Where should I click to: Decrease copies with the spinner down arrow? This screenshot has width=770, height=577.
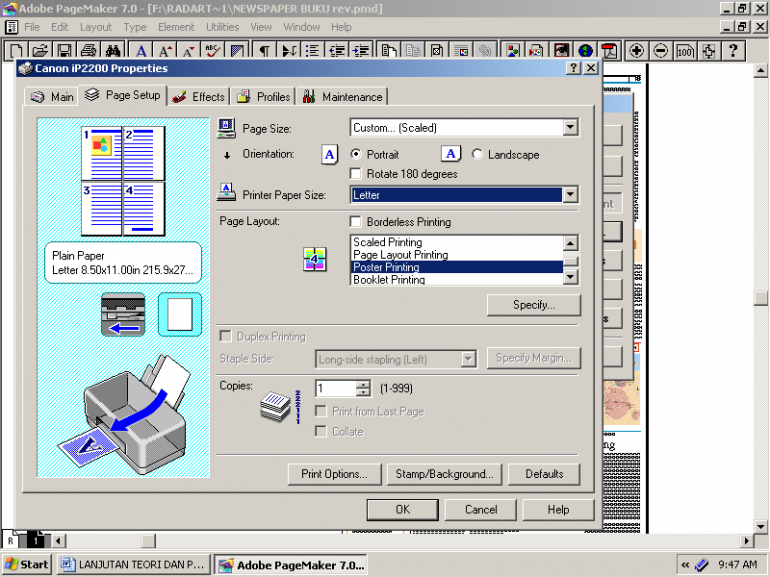[363, 392]
